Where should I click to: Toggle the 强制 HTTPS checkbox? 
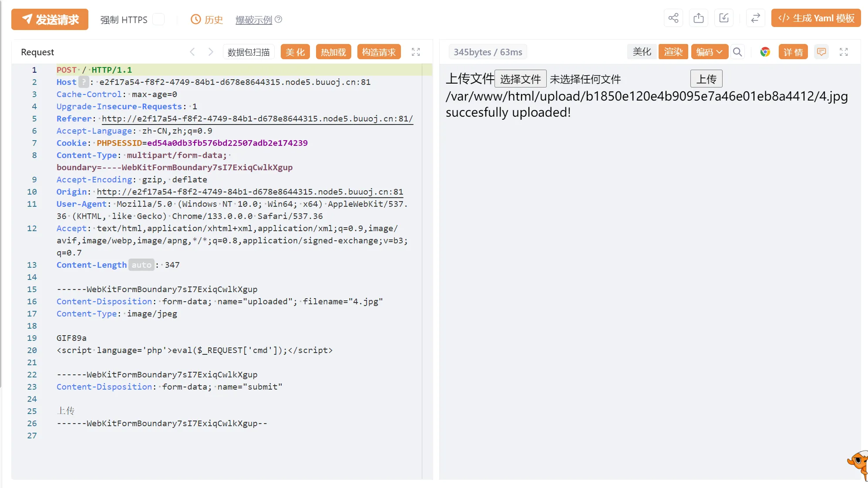click(x=159, y=20)
